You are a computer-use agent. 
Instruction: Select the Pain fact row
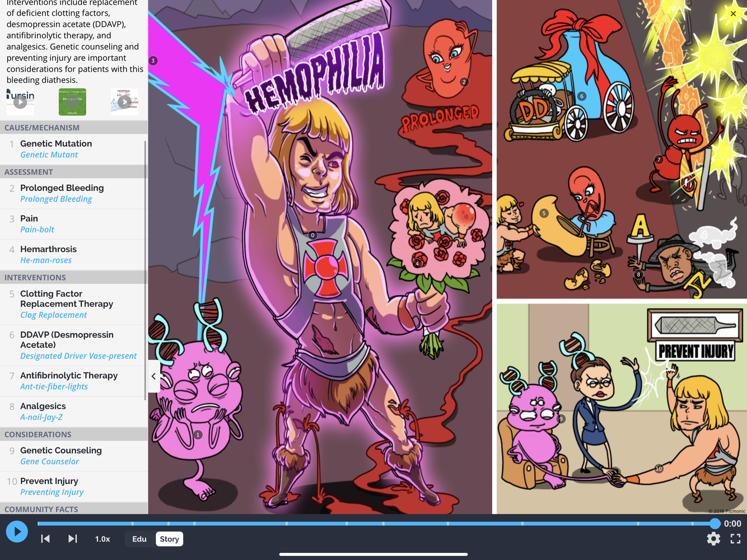[x=74, y=224]
